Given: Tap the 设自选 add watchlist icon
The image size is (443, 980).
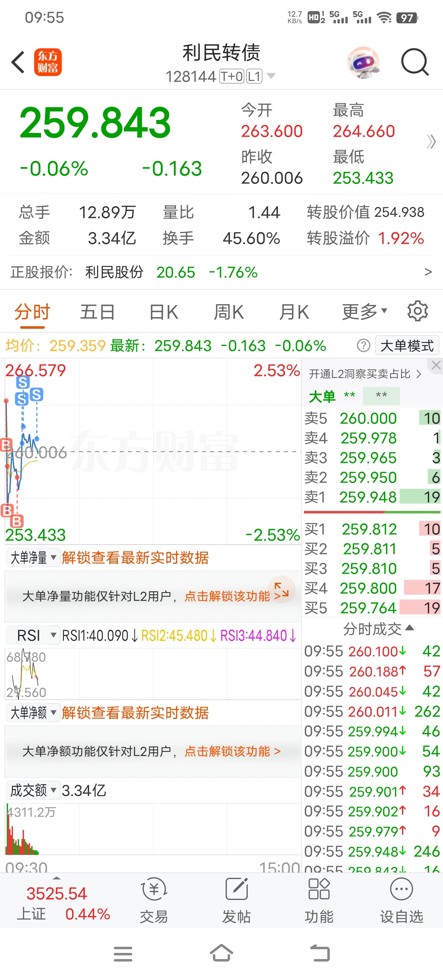Looking at the screenshot, I should point(402,900).
